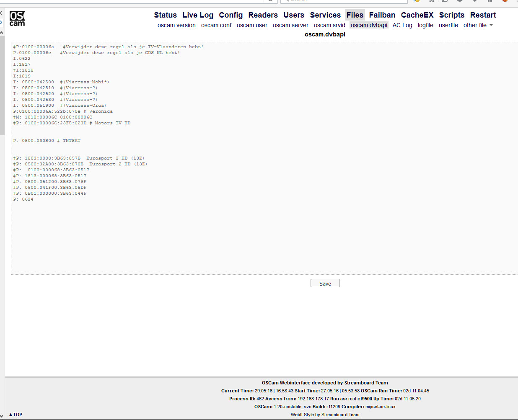The height and width of the screenshot is (420, 518).
Task: Open the logfile link
Action: point(425,25)
